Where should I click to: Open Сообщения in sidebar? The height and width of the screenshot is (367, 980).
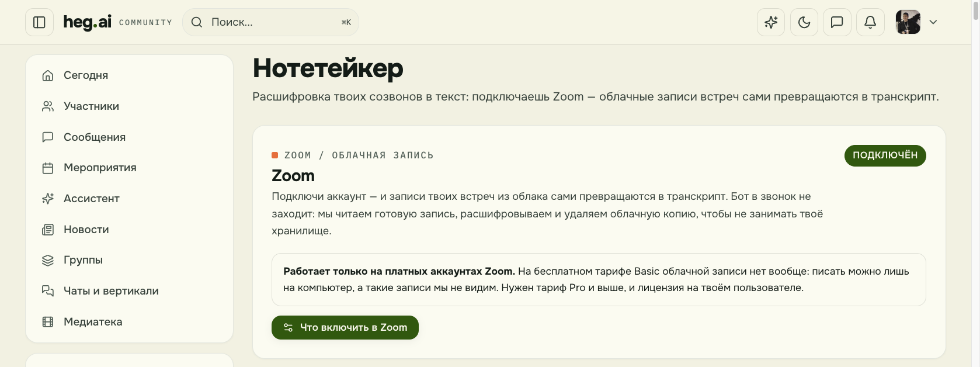[x=130, y=137]
